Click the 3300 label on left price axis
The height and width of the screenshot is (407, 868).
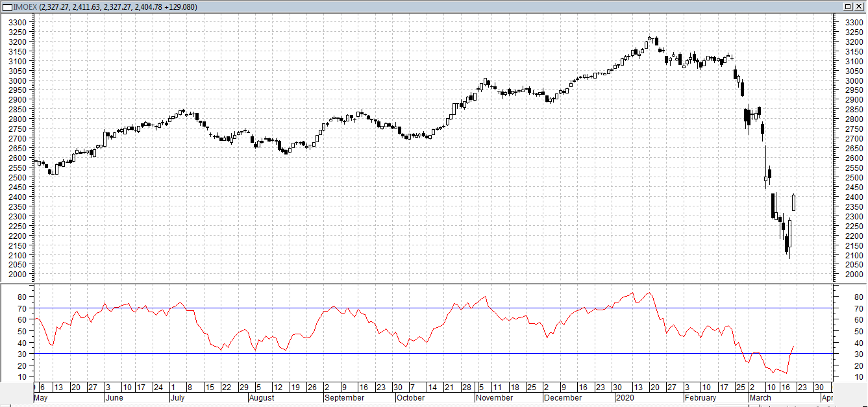(x=18, y=22)
